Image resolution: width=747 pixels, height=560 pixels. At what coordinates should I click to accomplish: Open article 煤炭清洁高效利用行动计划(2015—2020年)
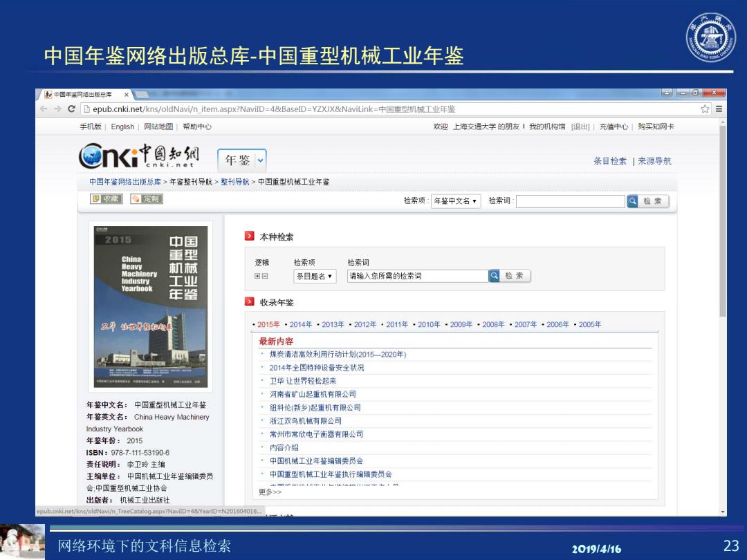click(338, 354)
